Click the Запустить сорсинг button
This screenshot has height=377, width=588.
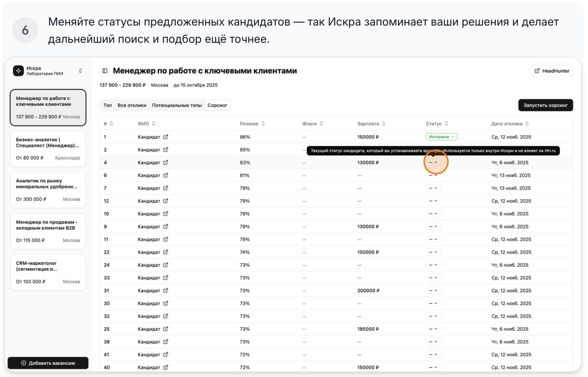(545, 105)
